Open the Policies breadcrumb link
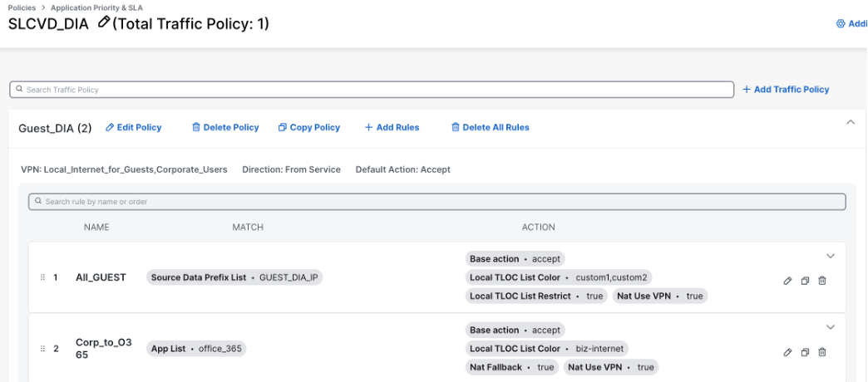The image size is (868, 382). [22, 7]
